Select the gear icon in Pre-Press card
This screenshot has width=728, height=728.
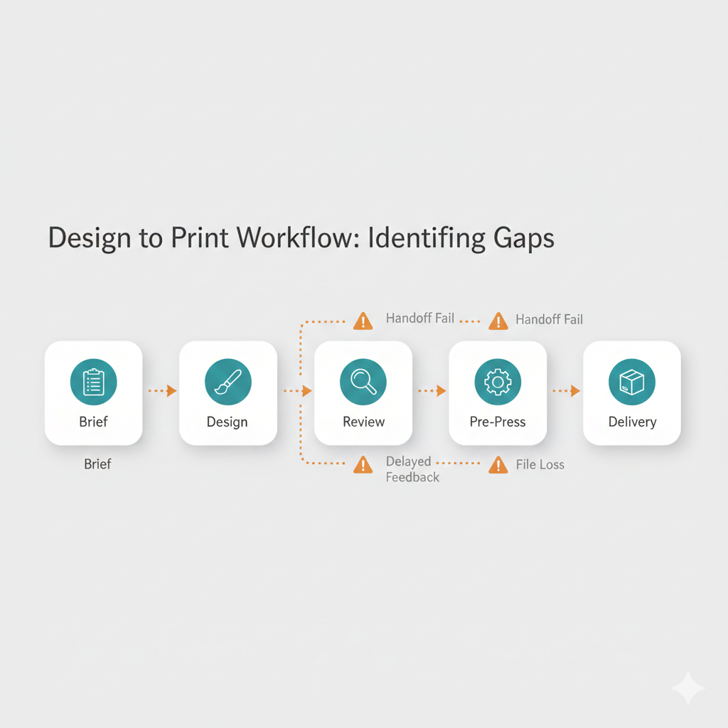[498, 382]
